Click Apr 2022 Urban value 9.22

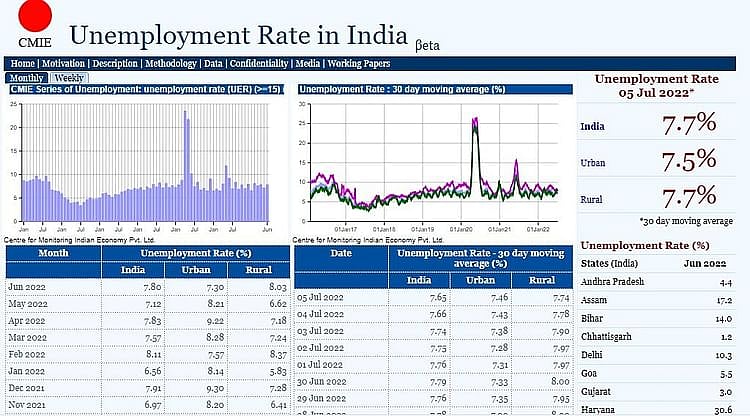tap(215, 321)
